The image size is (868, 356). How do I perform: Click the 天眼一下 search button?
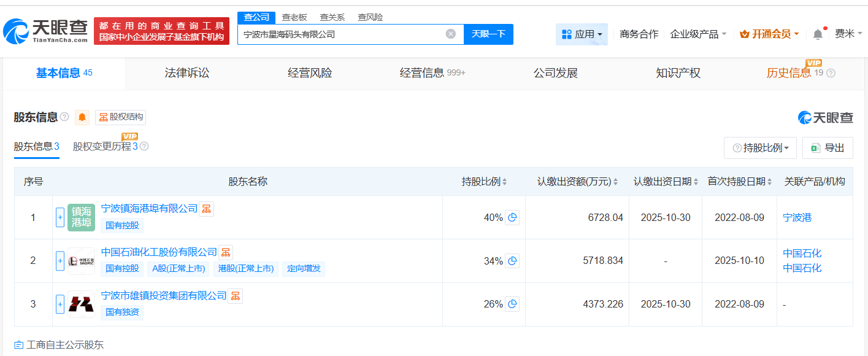pyautogui.click(x=488, y=34)
